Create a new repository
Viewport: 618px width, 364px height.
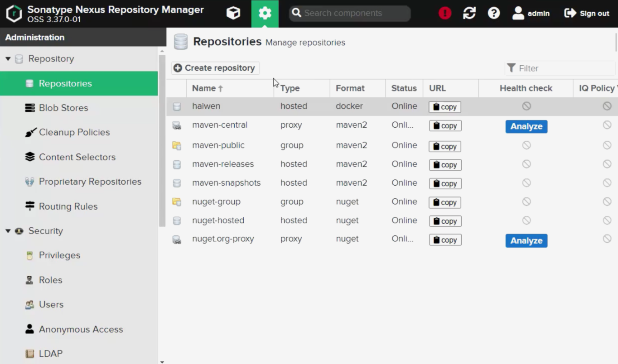point(215,68)
